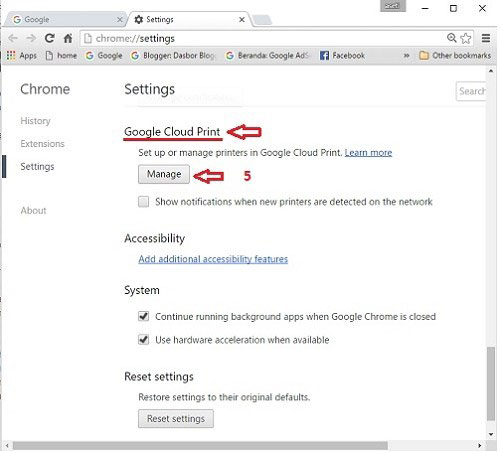Expand hidden bookmarks with double chevron
Image resolution: width=500 pixels, height=452 pixels.
click(x=406, y=55)
